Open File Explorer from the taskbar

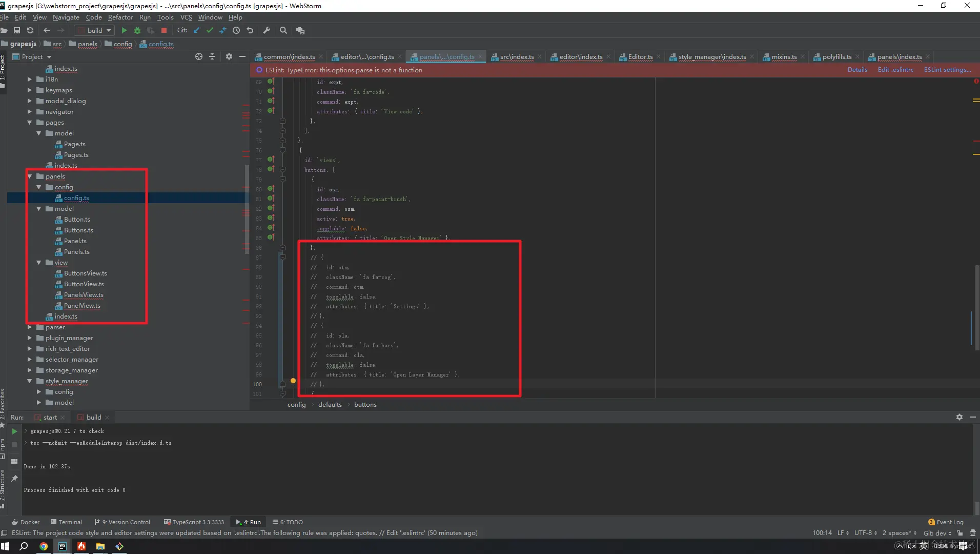100,546
